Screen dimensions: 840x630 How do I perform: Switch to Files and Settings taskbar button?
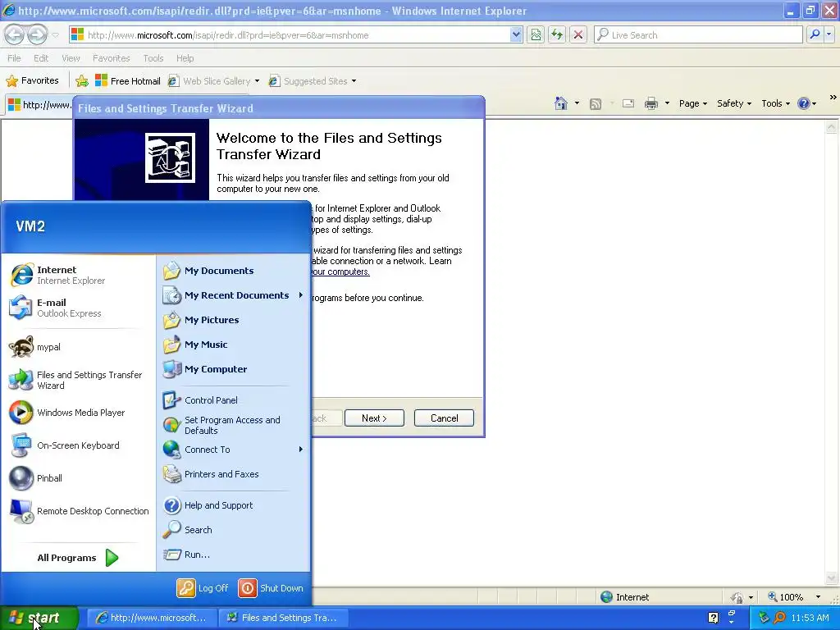pos(284,618)
